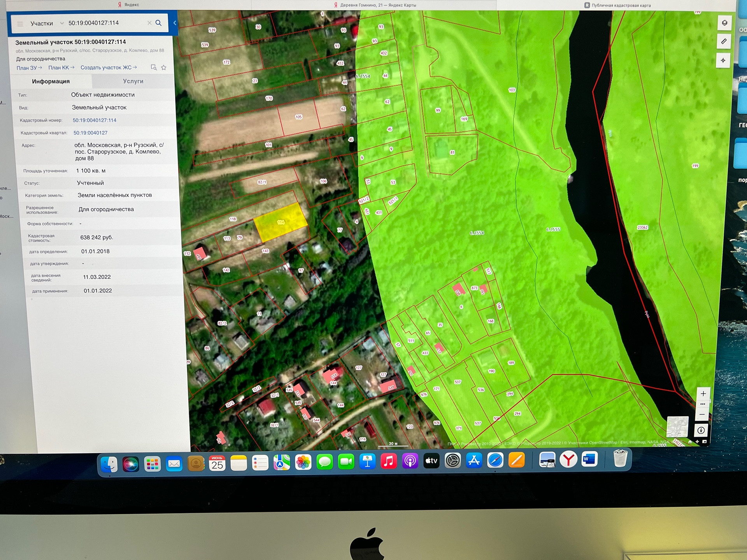Screen dimensions: 747x560
Task: Select the Информация tab
Action: click(x=51, y=81)
